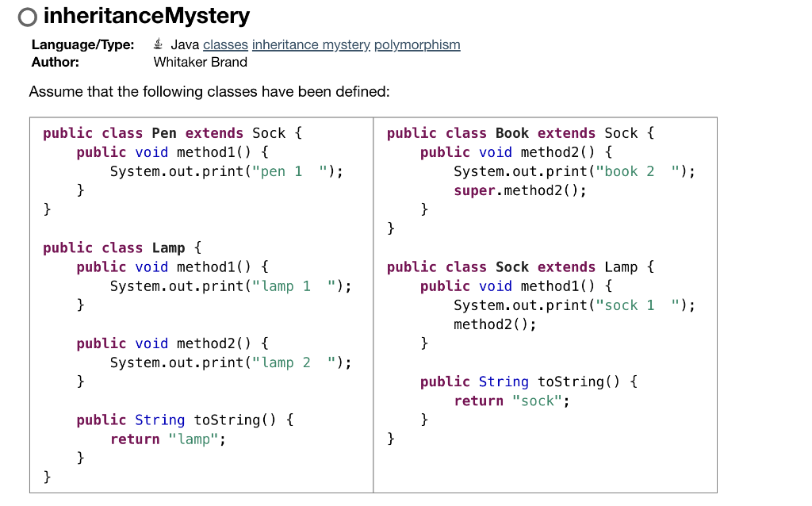
Task: Click the Language/Type label
Action: coord(82,44)
